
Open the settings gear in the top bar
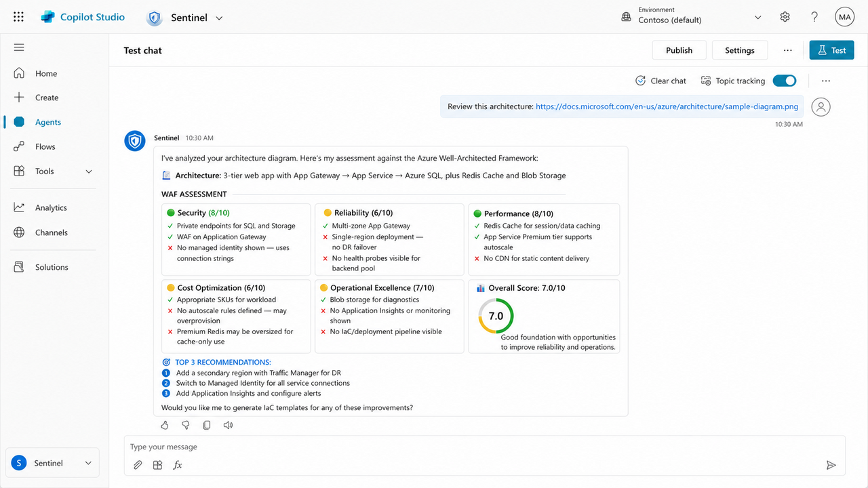(785, 17)
